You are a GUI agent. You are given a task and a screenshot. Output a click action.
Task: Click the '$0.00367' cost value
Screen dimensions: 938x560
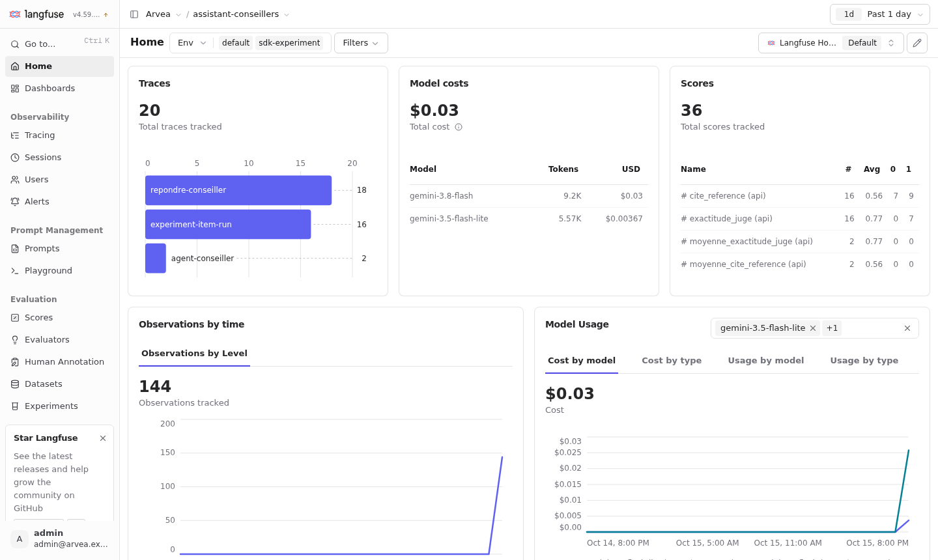(x=624, y=219)
